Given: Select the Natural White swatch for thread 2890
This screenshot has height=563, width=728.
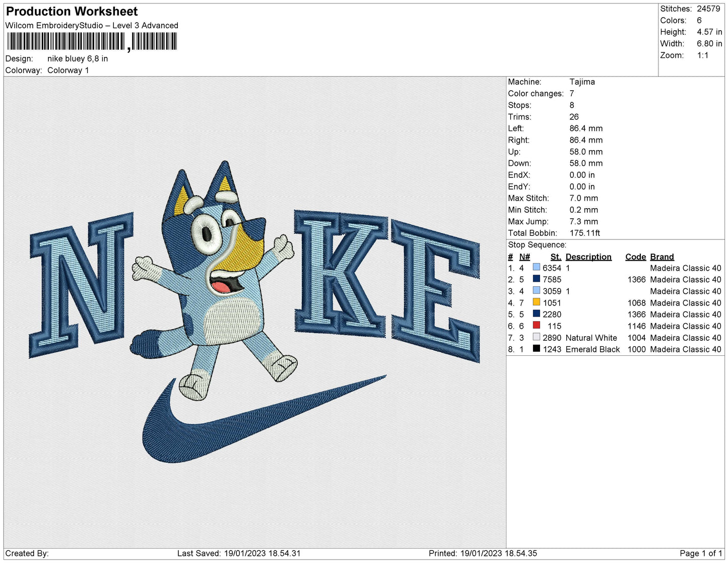Looking at the screenshot, I should [x=537, y=337].
